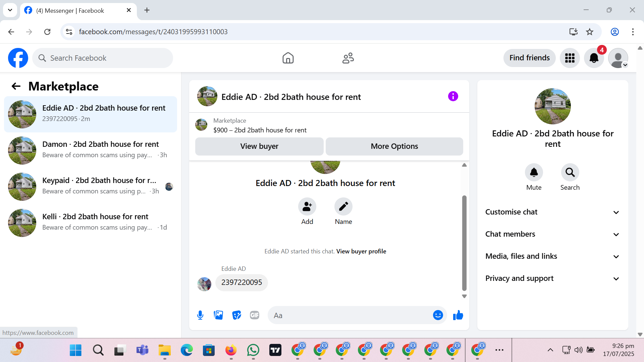Open the Eddie AD conversation
The height and width of the screenshot is (362, 644).
91,114
